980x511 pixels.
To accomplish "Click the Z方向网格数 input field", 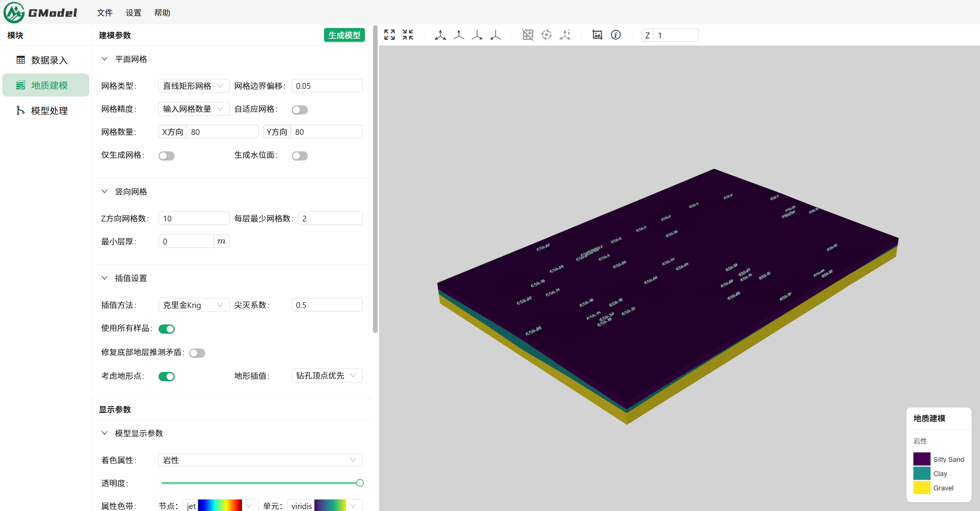I will [193, 218].
